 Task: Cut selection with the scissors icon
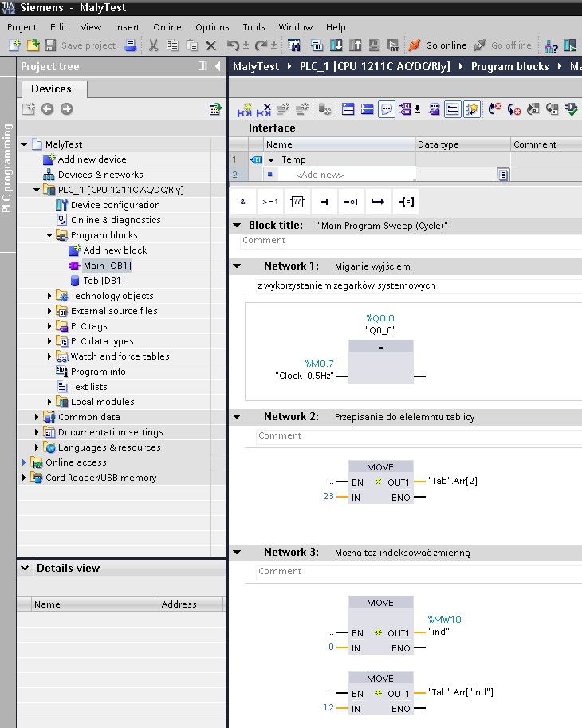pos(153,45)
